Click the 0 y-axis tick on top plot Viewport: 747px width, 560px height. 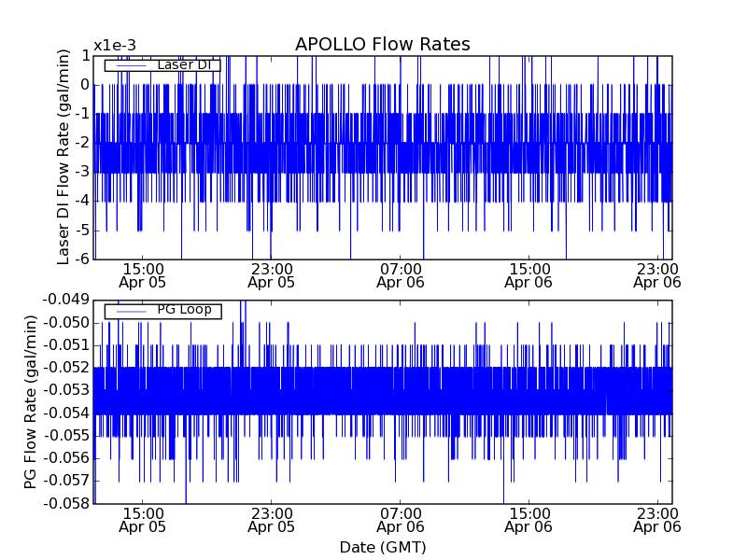(84, 85)
